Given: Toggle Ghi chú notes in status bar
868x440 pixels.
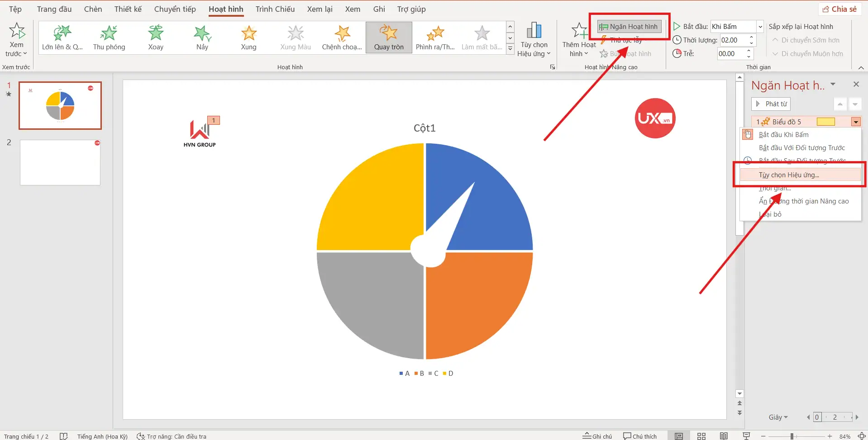Looking at the screenshot, I should click(x=597, y=436).
